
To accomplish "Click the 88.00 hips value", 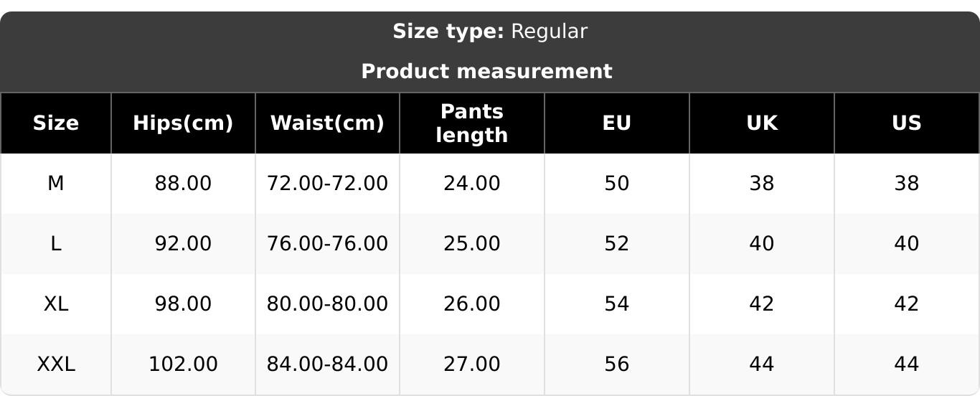I will pyautogui.click(x=183, y=184).
